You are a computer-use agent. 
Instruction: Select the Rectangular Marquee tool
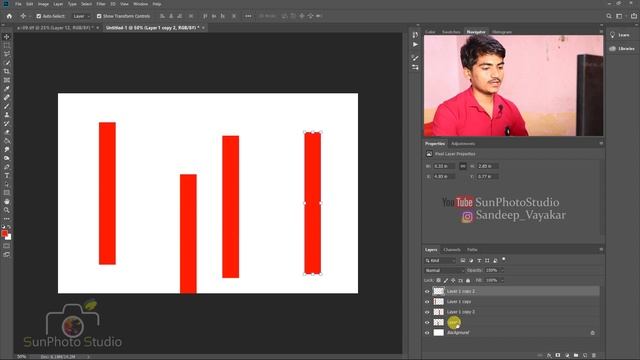(x=7, y=45)
